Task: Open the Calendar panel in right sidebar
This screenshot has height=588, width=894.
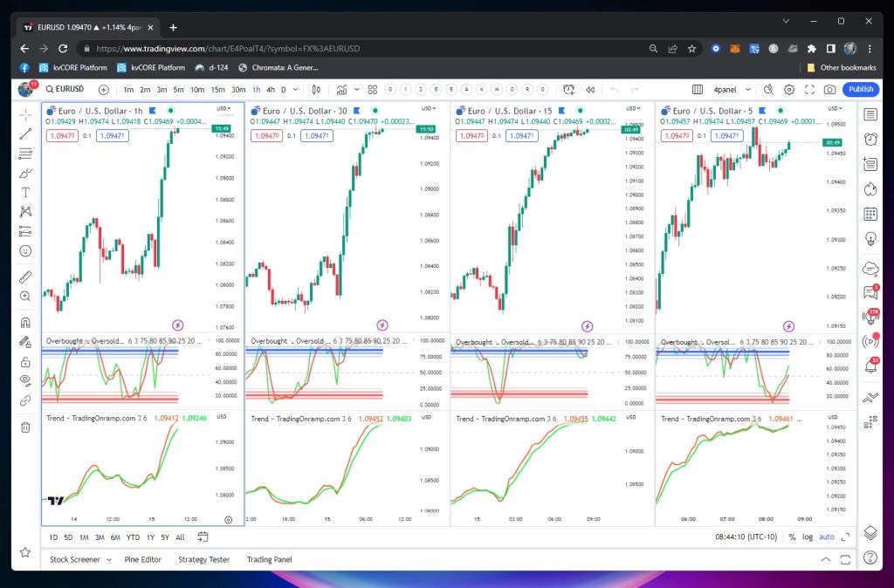Action: (870, 214)
